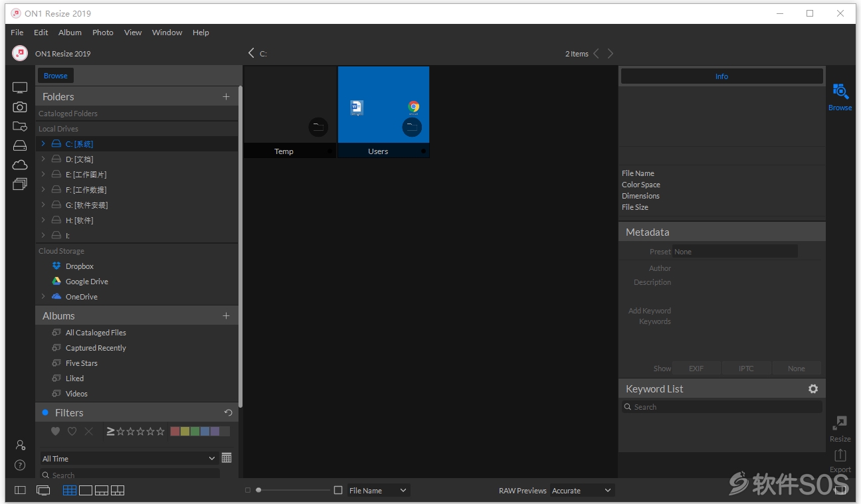
Task: Open the Photo menu
Action: [103, 33]
